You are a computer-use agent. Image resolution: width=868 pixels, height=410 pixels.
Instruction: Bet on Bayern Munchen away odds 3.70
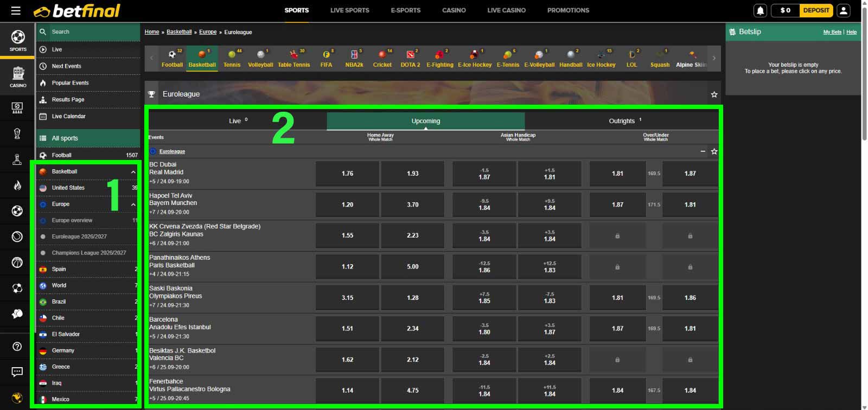click(x=412, y=204)
